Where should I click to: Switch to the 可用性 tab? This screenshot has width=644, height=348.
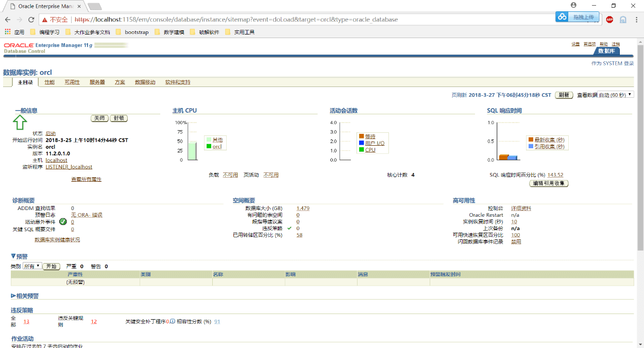click(x=72, y=82)
